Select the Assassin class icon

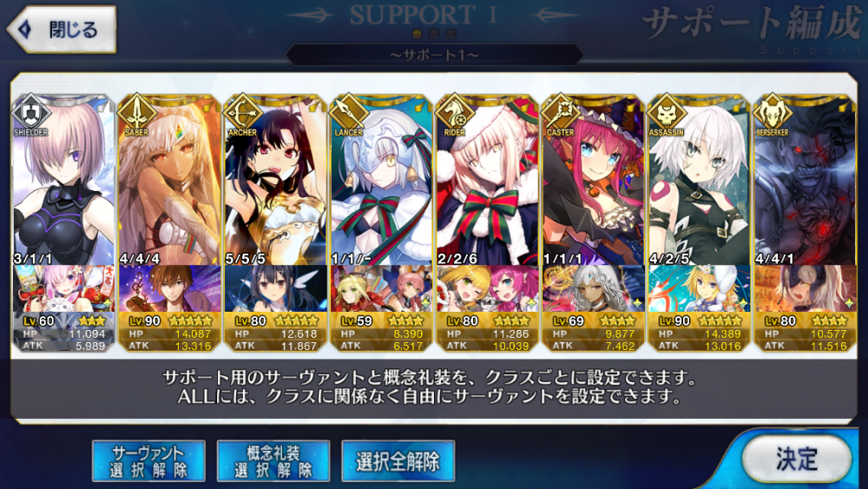(667, 114)
